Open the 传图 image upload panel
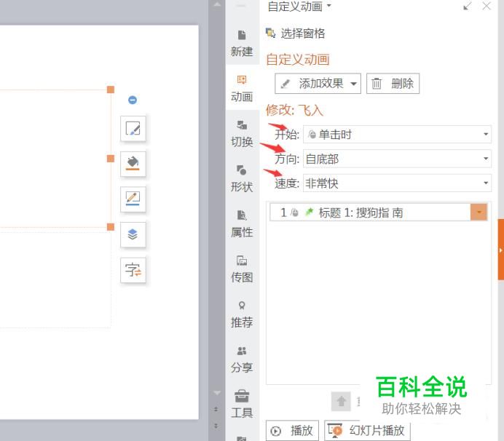This screenshot has height=441, width=504. 242,269
